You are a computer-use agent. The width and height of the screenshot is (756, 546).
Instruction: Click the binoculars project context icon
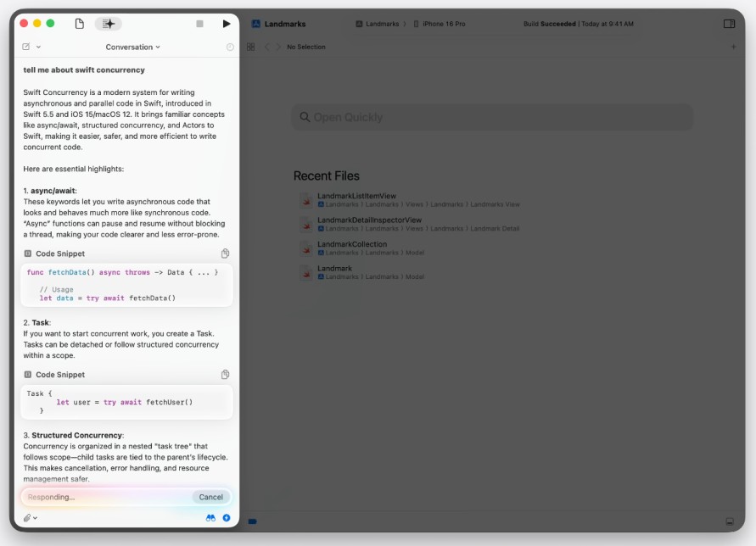pyautogui.click(x=210, y=518)
